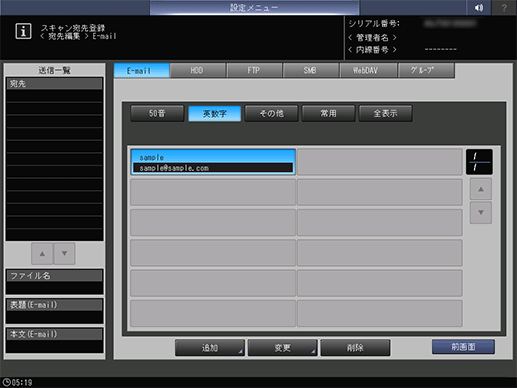Click the speaker volume icon
This screenshot has width=517, height=388.
click(x=479, y=7)
